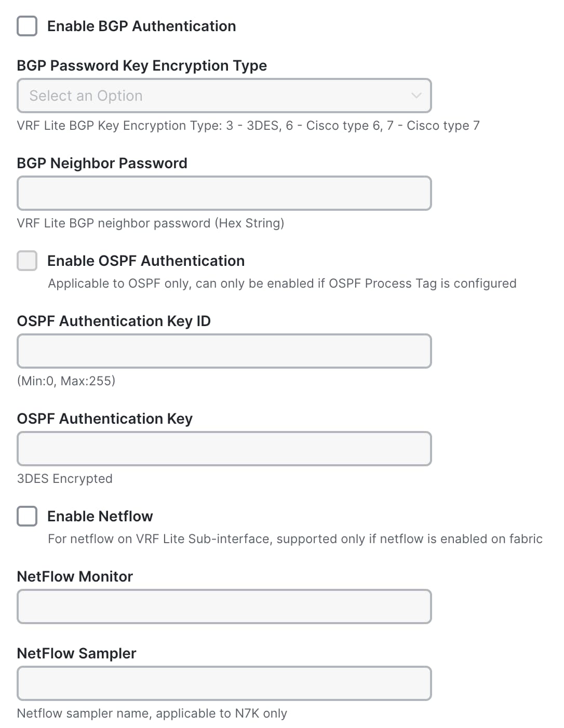Screen dimensions: 564x728
Task: Click the "NetFlow Monitor" field label
Action: click(x=75, y=576)
